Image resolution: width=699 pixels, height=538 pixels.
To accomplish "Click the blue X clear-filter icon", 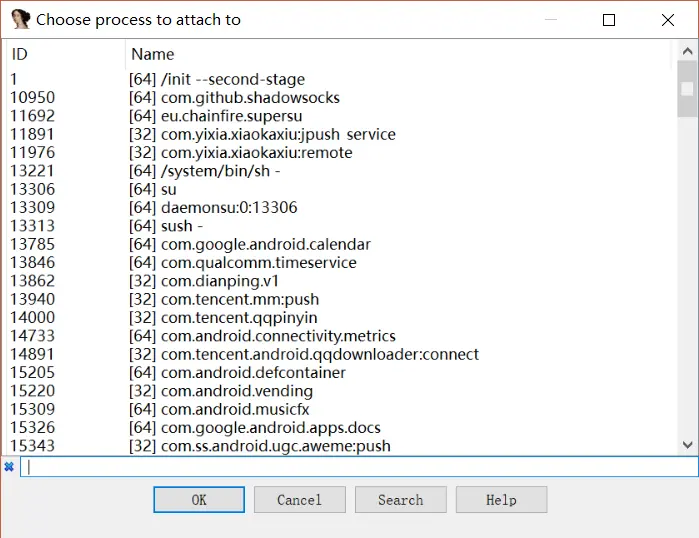I will tap(9, 467).
